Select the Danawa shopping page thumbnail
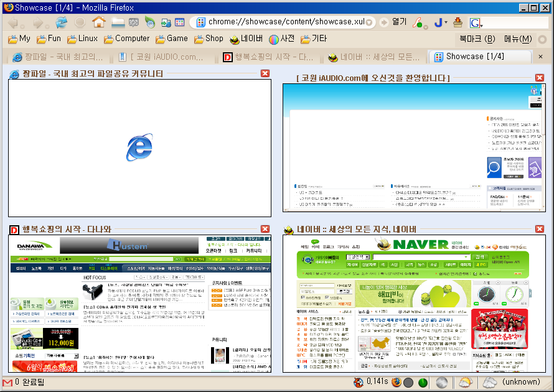554x392 pixels. click(x=139, y=304)
